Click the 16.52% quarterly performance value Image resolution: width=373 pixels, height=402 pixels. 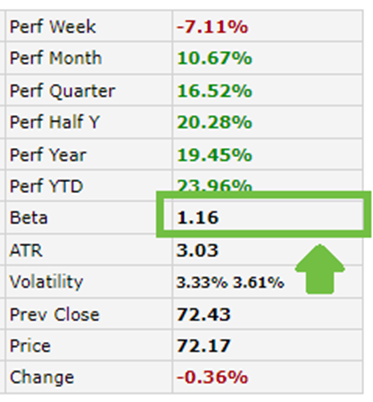[x=214, y=91]
